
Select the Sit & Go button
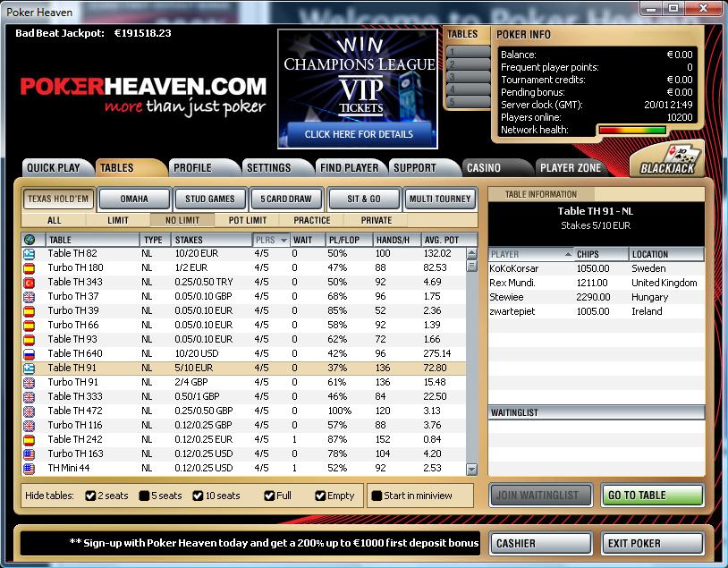point(364,199)
